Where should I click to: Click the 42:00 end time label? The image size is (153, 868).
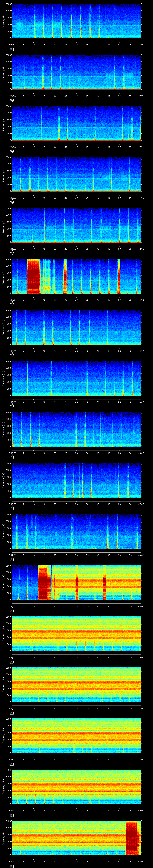(x=141, y=249)
